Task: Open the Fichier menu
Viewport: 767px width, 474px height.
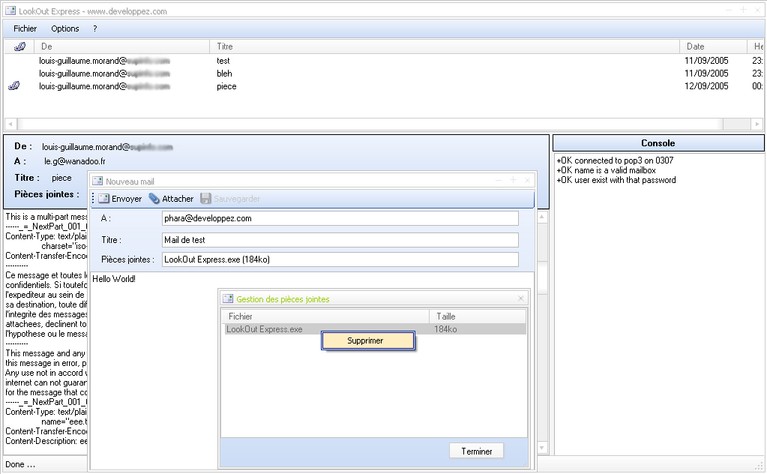Action: [x=25, y=29]
